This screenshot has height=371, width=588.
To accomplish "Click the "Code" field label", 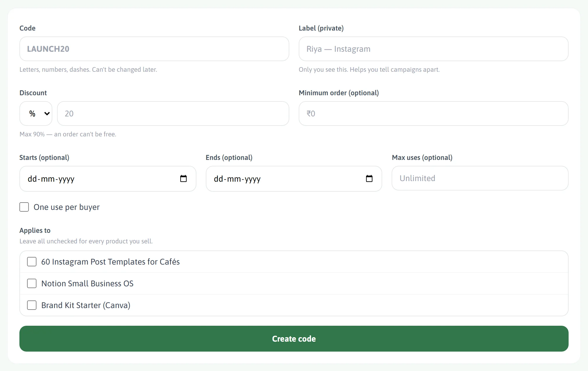I will (27, 28).
